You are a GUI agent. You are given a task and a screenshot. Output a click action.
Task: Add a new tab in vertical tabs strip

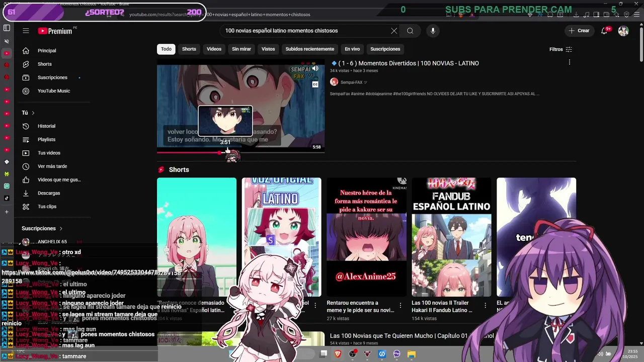[7, 212]
